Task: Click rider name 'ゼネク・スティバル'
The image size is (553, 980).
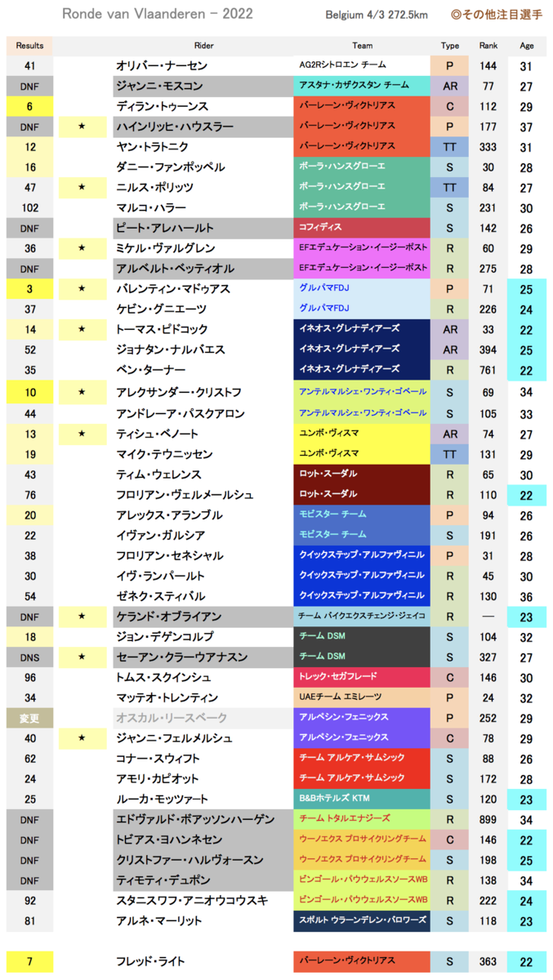Action: 161,596
